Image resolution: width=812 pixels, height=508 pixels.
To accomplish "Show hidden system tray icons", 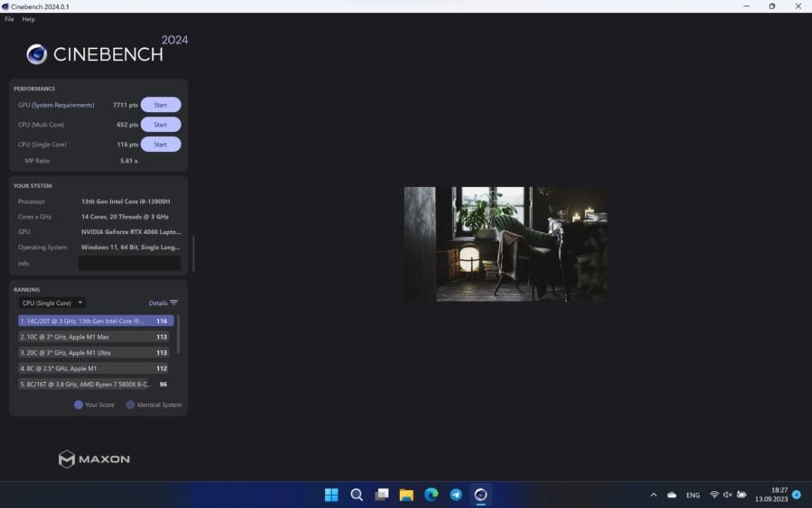I will pos(653,494).
